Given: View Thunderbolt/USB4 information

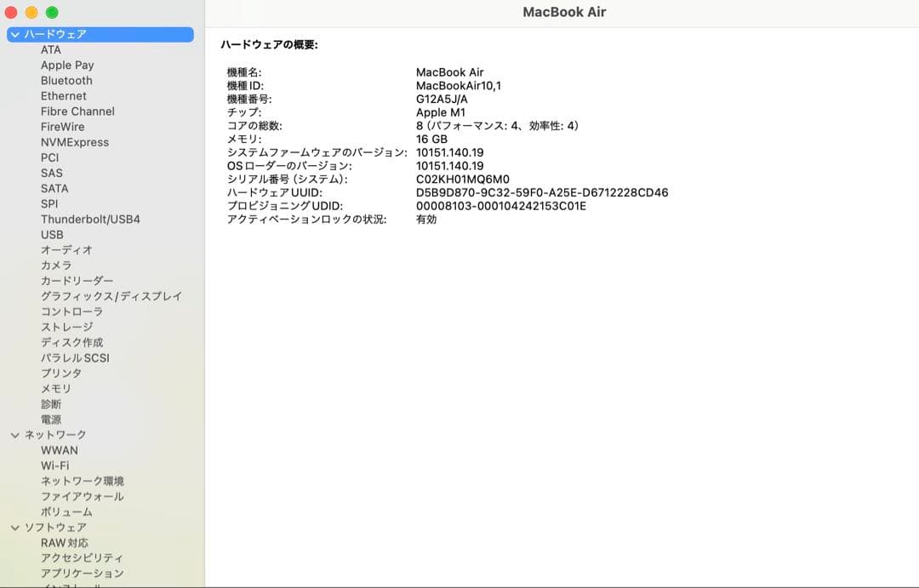Looking at the screenshot, I should point(91,219).
